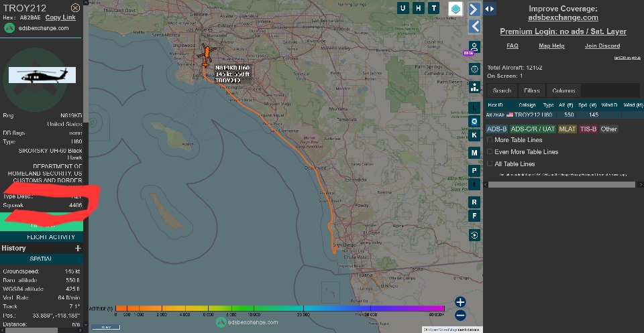This screenshot has height=333, width=644.
Task: Switch to the Columns tab
Action: coord(563,90)
